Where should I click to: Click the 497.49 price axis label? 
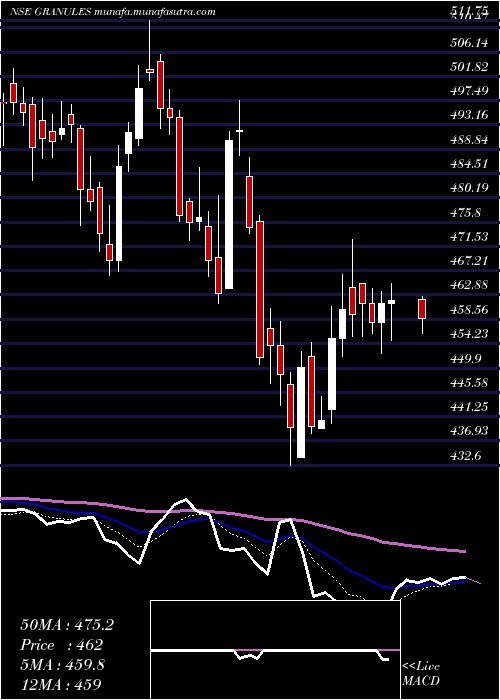point(469,91)
